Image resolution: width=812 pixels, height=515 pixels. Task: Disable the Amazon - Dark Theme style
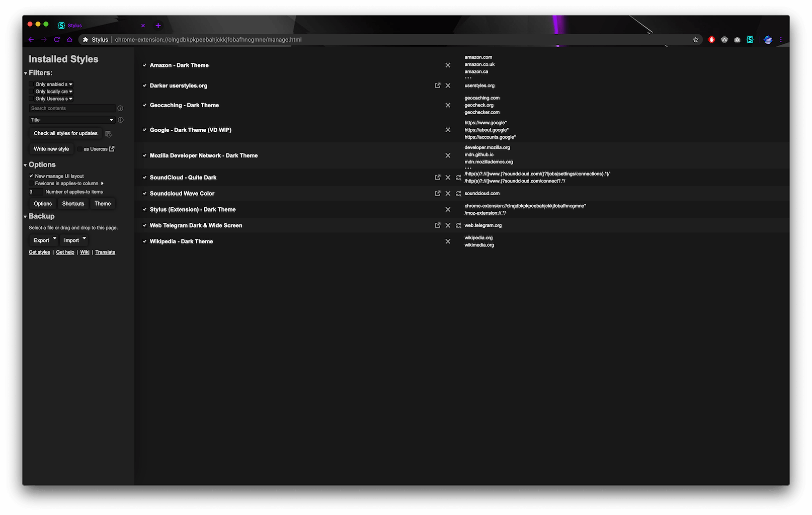[x=144, y=65]
